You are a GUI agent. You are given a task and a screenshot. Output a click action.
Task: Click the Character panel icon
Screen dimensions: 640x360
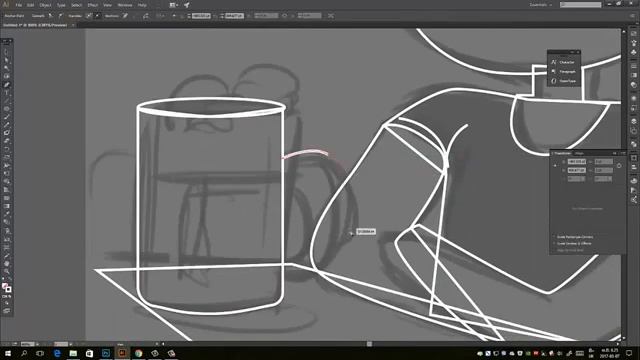(553, 62)
